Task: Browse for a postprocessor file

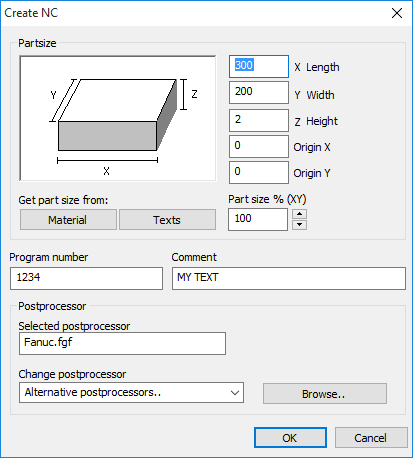Action: (325, 394)
